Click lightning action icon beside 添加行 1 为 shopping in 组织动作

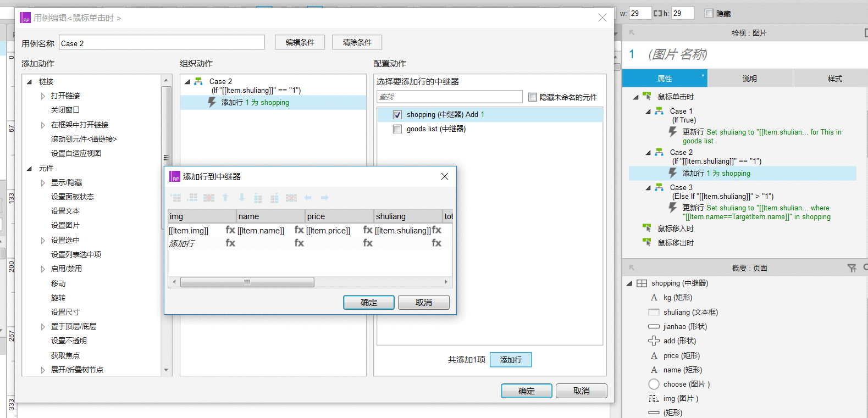(212, 102)
